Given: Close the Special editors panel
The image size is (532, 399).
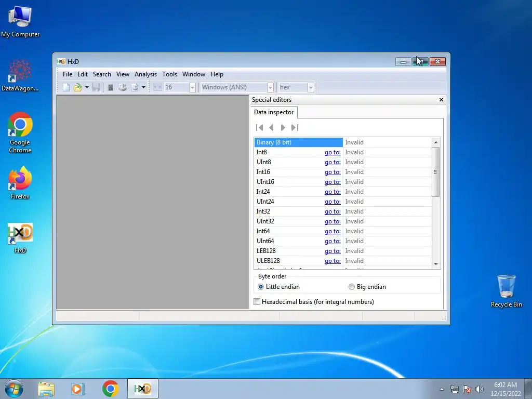Looking at the screenshot, I should [441, 100].
